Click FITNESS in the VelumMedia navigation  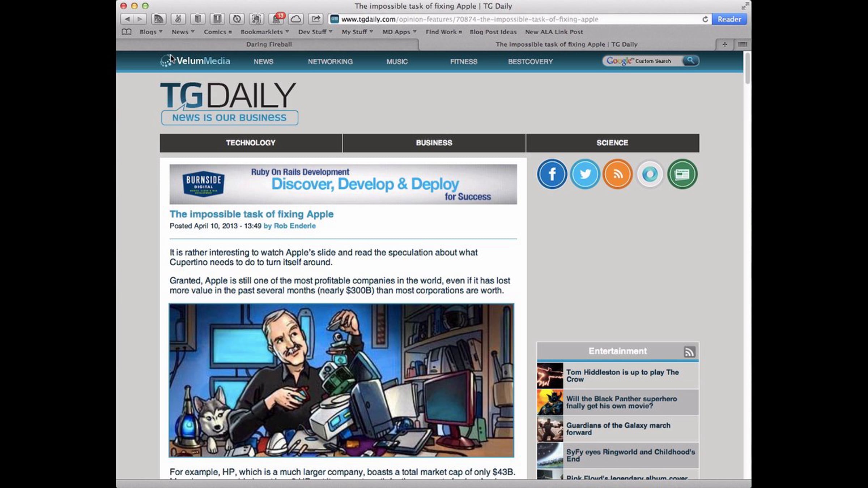click(464, 61)
